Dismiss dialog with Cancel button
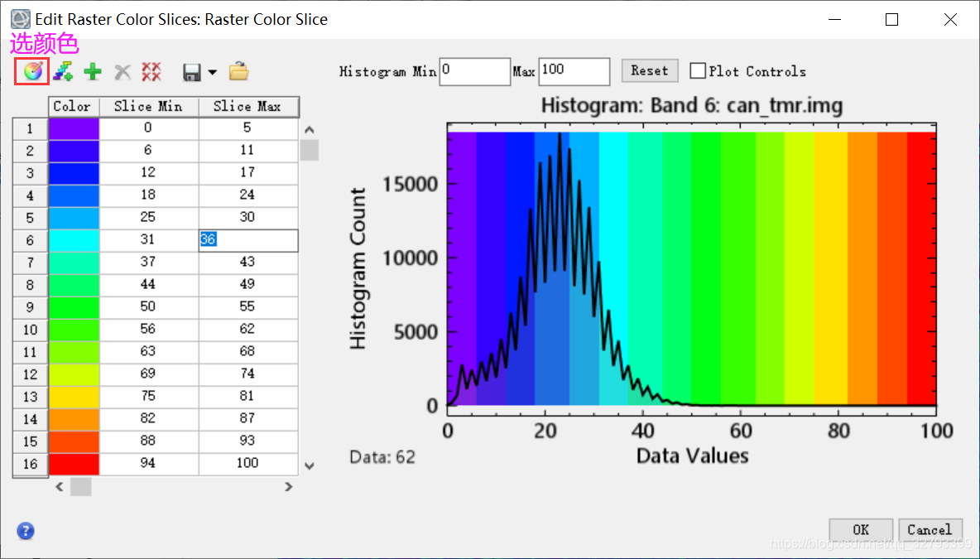The image size is (980, 559). (930, 530)
